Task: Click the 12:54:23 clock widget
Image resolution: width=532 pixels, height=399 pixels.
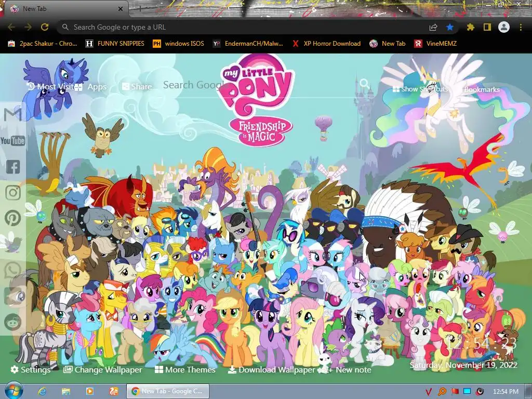Action: pyautogui.click(x=482, y=343)
